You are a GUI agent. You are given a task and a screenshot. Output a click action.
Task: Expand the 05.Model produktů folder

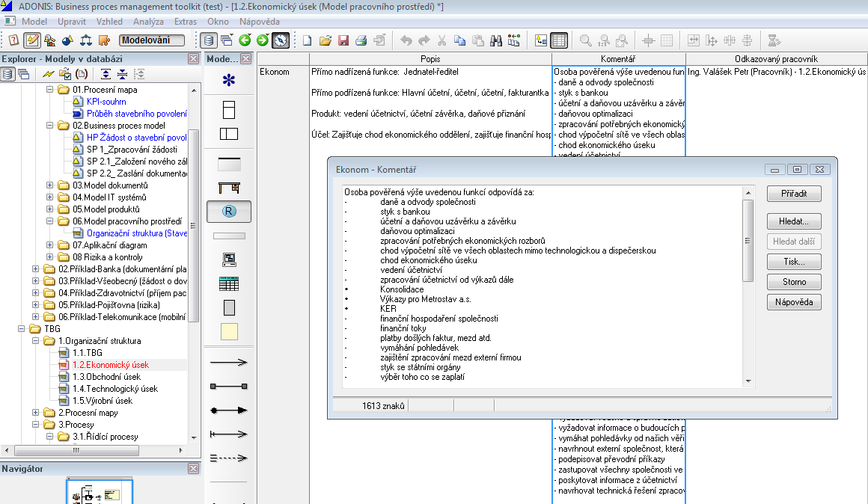click(x=49, y=209)
